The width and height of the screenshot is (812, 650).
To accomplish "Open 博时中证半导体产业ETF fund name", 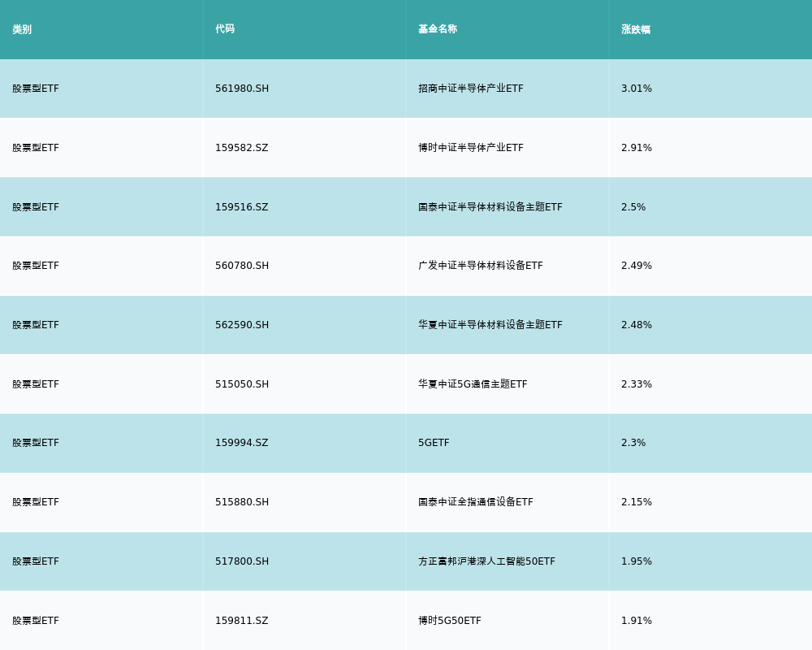I will click(x=471, y=148).
